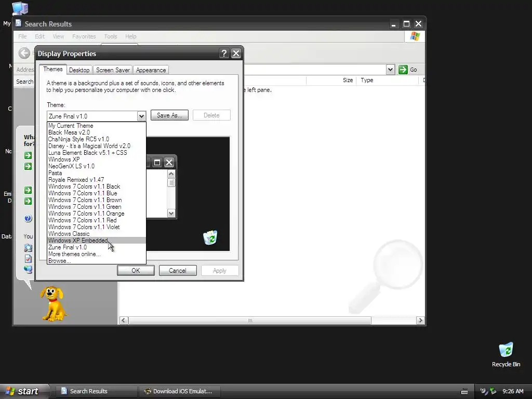
Task: Click the green Go arrow button
Action: point(403,70)
